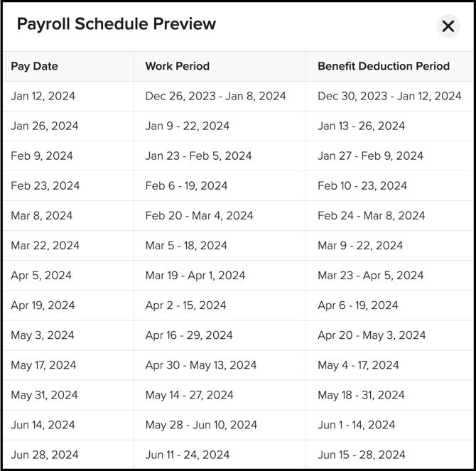The width and height of the screenshot is (476, 471).
Task: Select the Jan 12, 2024 pay date cell
Action: 43,96
